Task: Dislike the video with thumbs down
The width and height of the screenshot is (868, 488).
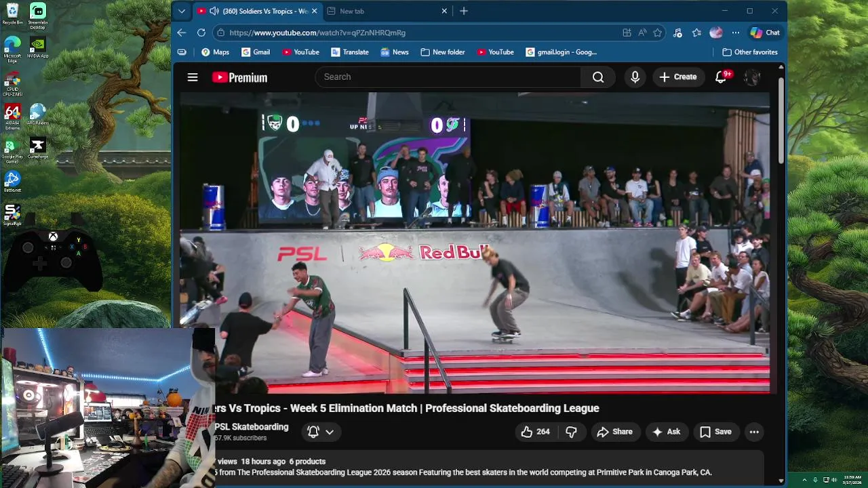Action: click(571, 432)
